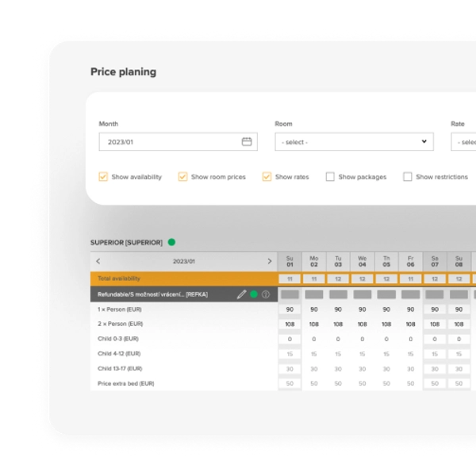Screen dimensions: 476x476
Task: Click 1 x Person price for day 01
Action: 290,309
